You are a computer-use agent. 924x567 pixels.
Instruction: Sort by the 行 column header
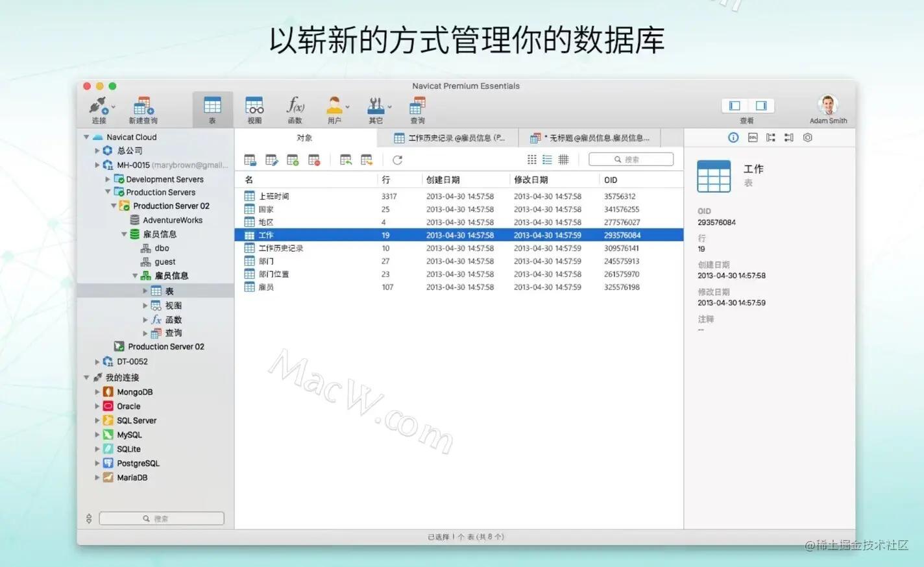tap(399, 180)
